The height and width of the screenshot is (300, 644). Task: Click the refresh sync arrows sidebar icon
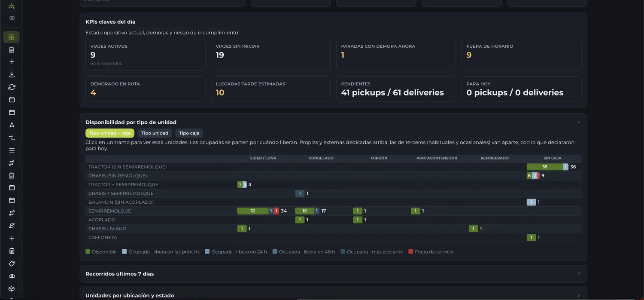[12, 87]
